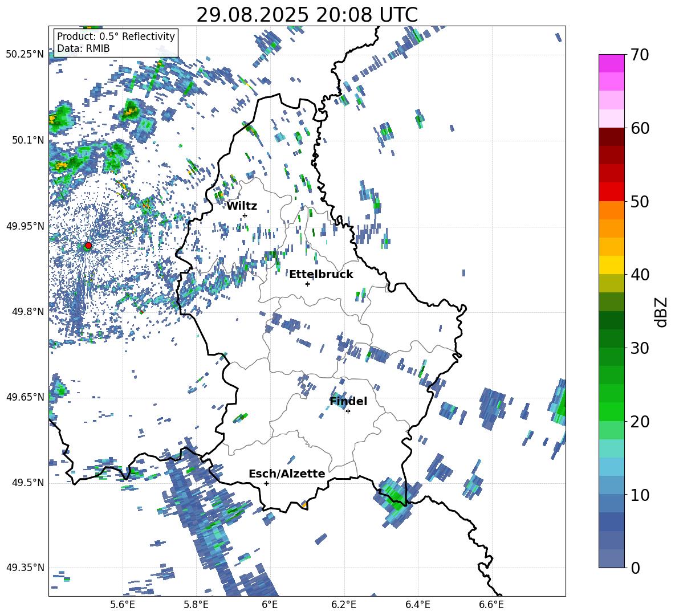Click the Findel location label
This screenshot has height=616, width=675.
(348, 401)
